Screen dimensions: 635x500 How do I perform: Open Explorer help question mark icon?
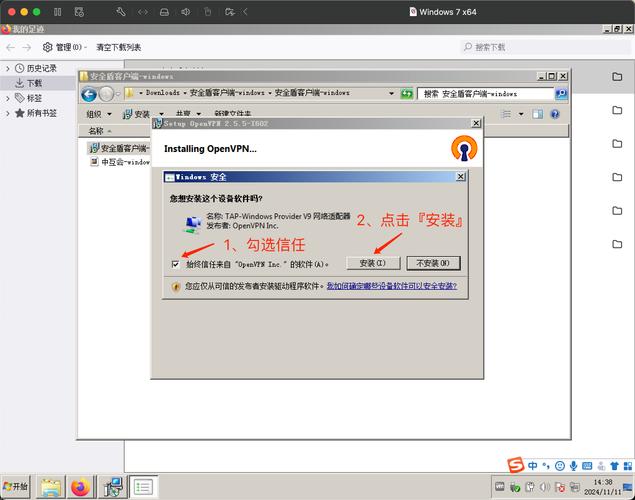coord(555,114)
